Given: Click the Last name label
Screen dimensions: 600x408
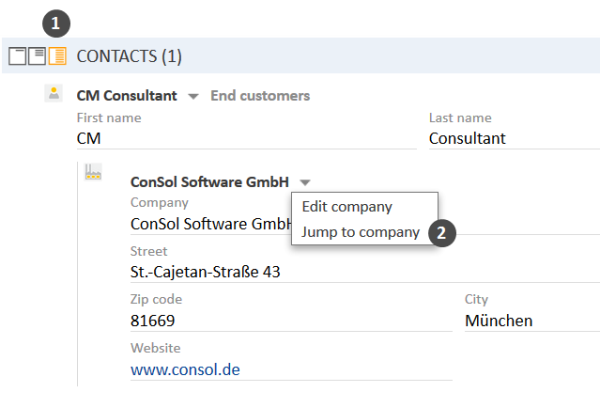Looking at the screenshot, I should point(460,118).
